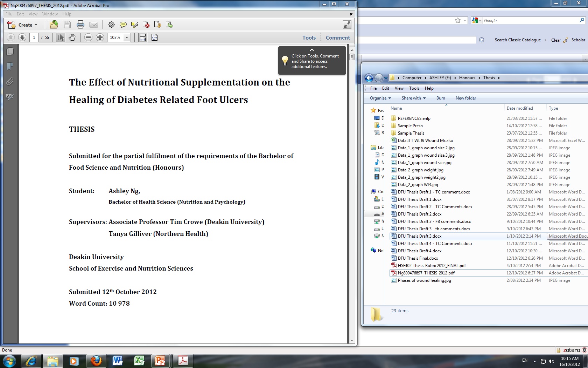Toggle fit to width scrolling mode
This screenshot has width=588, height=368.
143,38
